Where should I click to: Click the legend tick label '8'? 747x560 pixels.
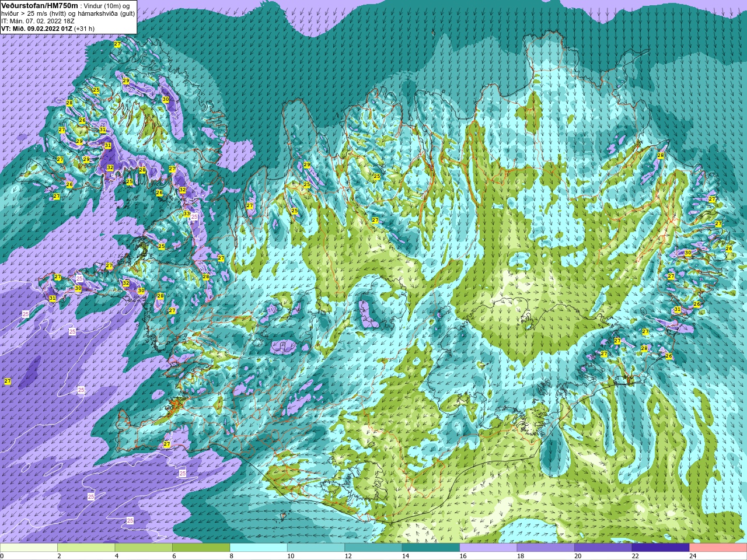[232, 556]
